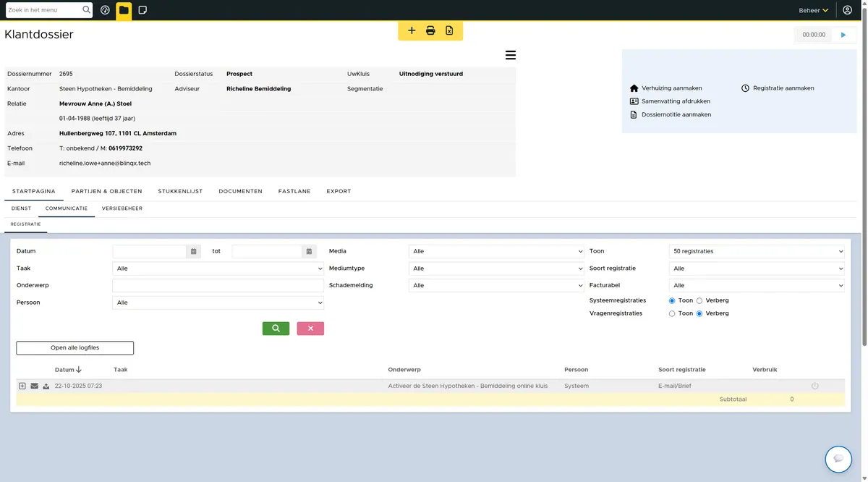Click the download icon in the registration row
Screen dimensions: 868x482
[46, 386]
